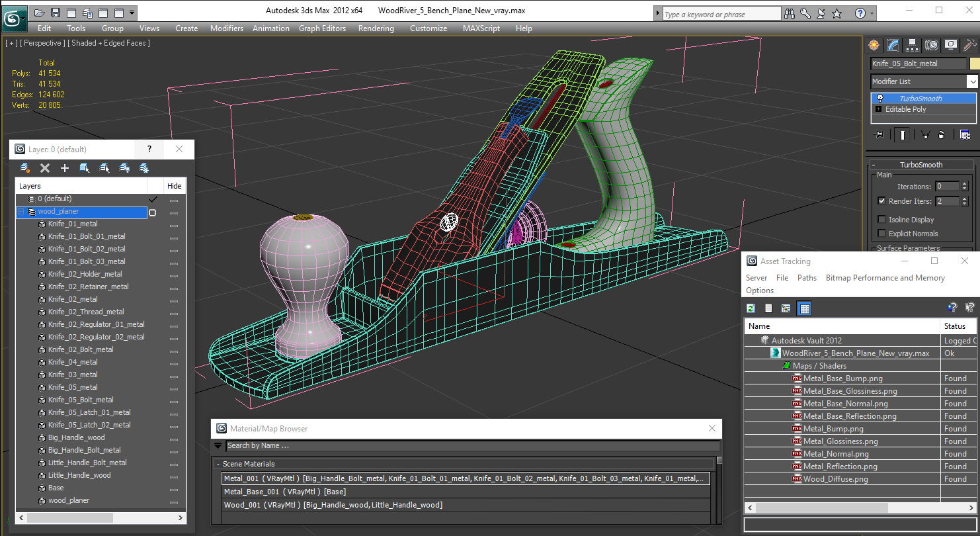Screen dimensions: 980x536
Task: Collapse the TurboSmooth rollout
Action: pos(874,165)
